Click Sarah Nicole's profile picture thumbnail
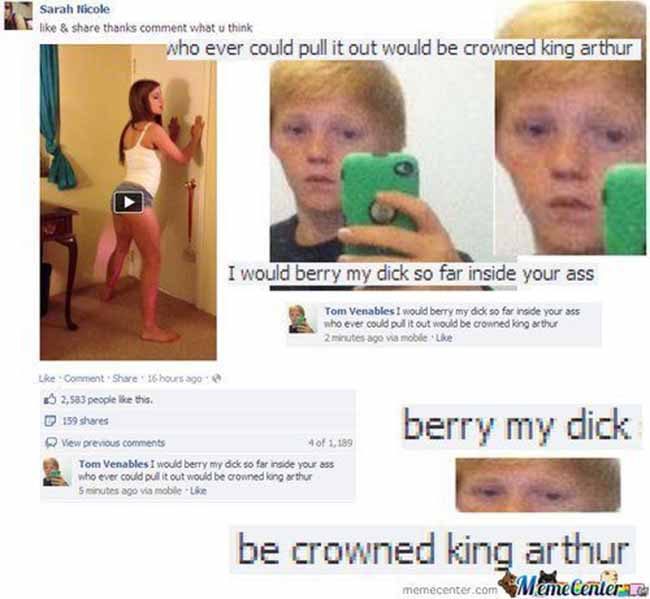Screen dimensions: 650x599 click(18, 15)
